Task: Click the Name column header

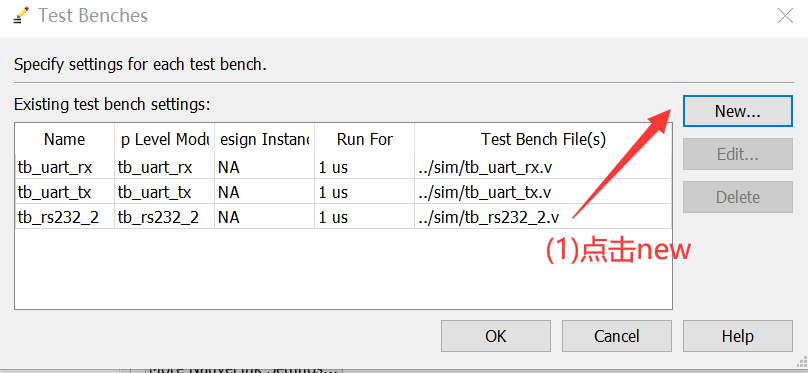Action: pyautogui.click(x=64, y=139)
